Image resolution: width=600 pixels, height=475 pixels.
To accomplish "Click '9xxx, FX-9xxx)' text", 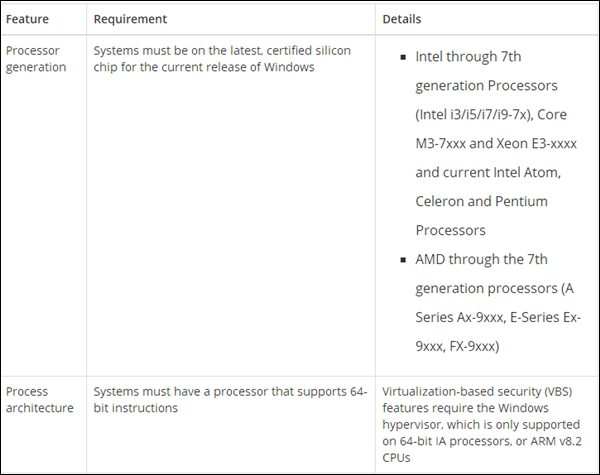I will pyautogui.click(x=457, y=346).
